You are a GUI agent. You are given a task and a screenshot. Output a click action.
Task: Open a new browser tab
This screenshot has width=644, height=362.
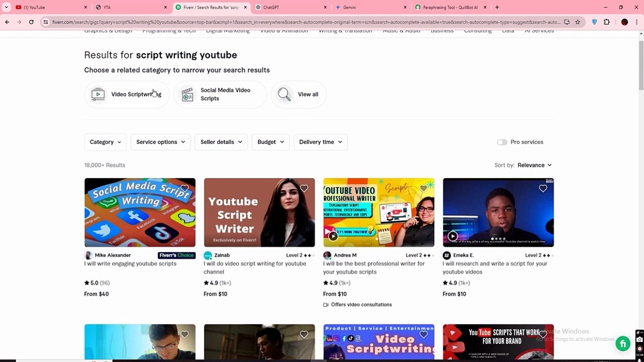[x=497, y=7]
